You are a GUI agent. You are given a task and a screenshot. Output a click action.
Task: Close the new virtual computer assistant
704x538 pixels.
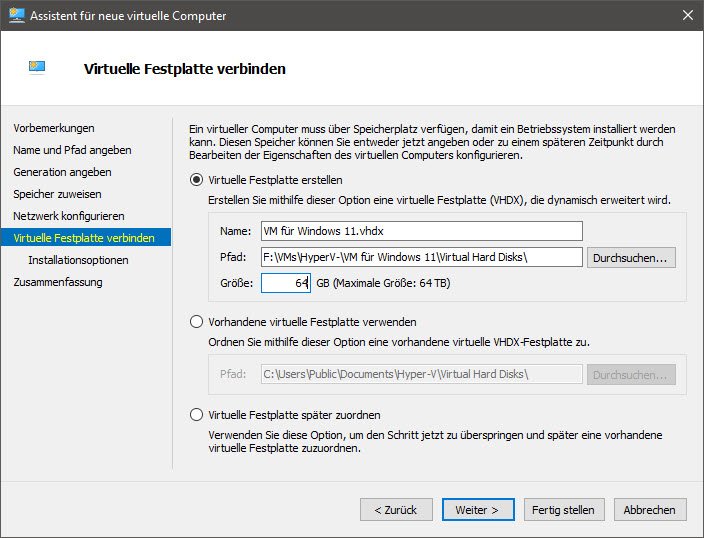687,15
